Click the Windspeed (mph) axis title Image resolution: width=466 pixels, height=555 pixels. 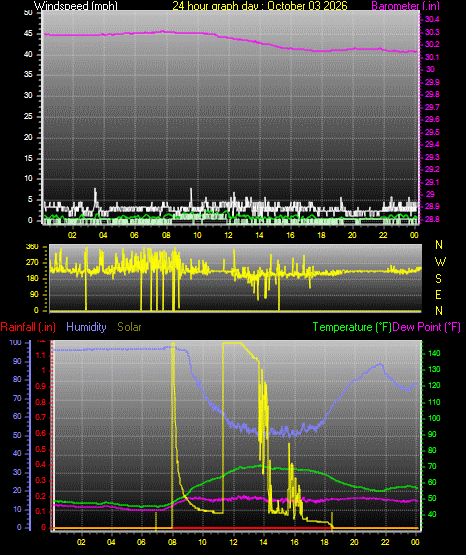coord(76,6)
